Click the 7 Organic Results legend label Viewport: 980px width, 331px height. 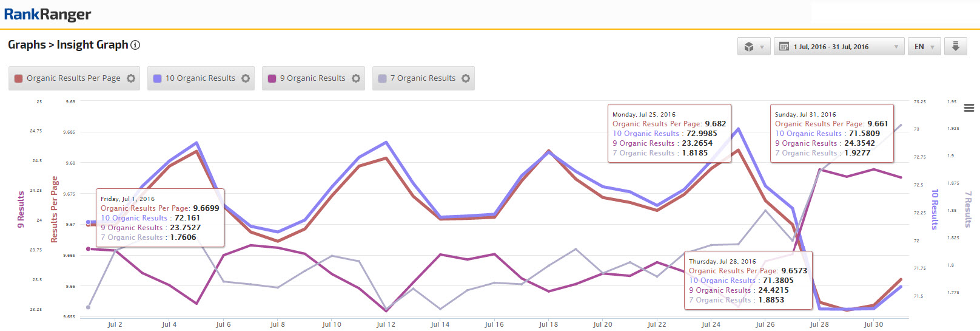tap(423, 78)
